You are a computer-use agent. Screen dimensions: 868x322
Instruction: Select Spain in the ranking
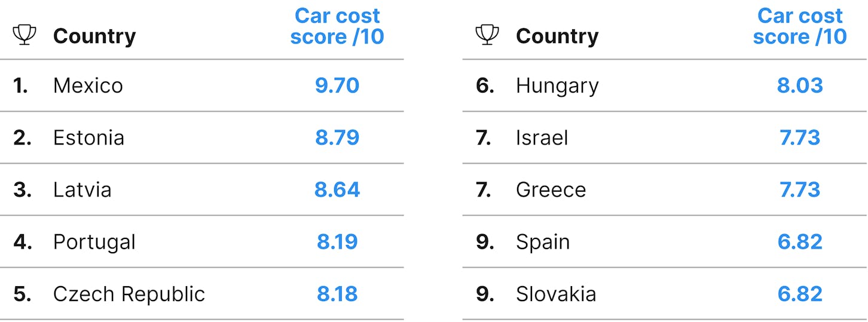pos(543,243)
